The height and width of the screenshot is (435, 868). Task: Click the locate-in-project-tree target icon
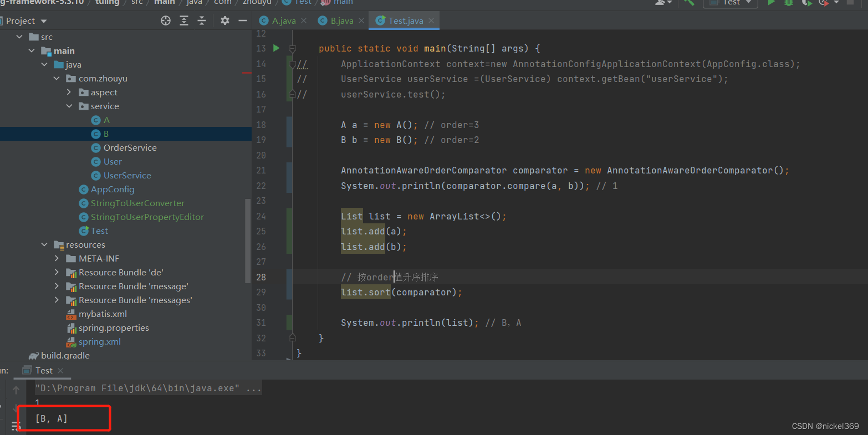[166, 21]
